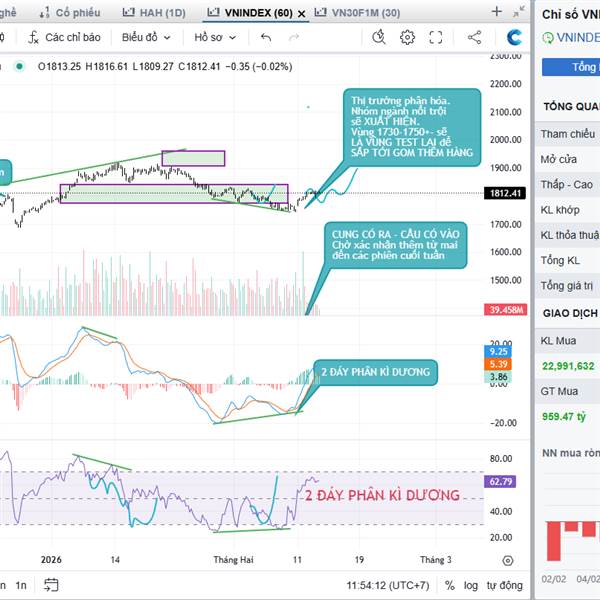Click the Tham chiếu row
Screen dimensions: 600x600
[567, 134]
